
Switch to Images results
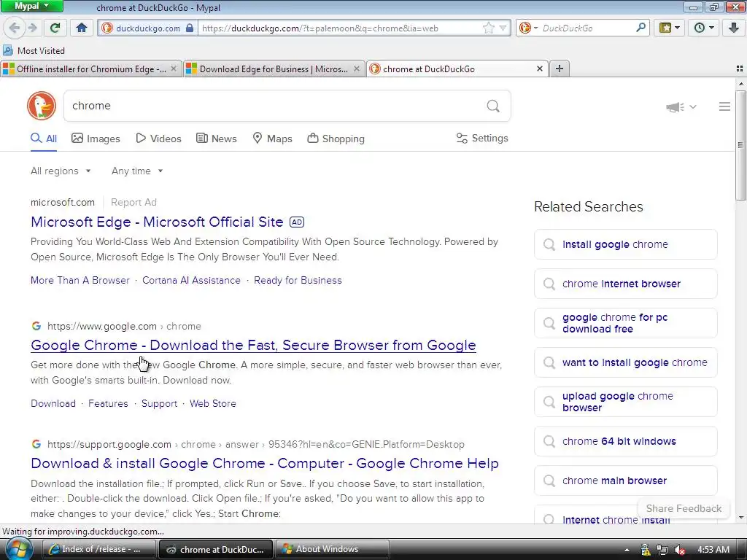[96, 139]
